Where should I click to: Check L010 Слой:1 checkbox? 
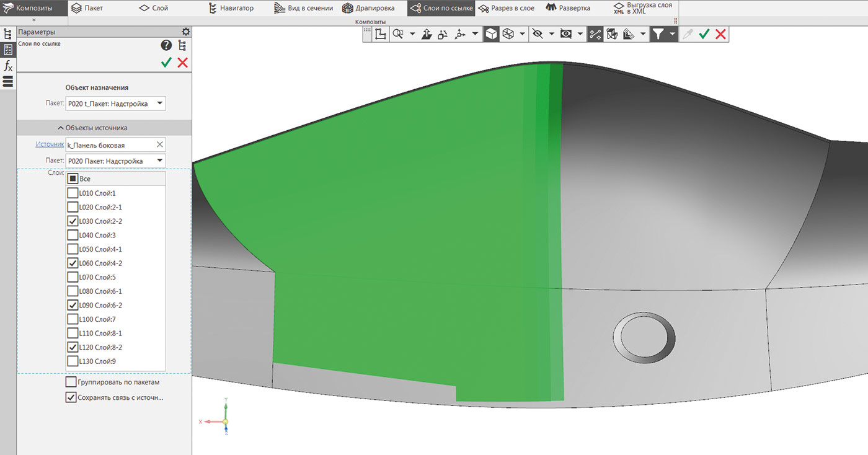pos(73,193)
